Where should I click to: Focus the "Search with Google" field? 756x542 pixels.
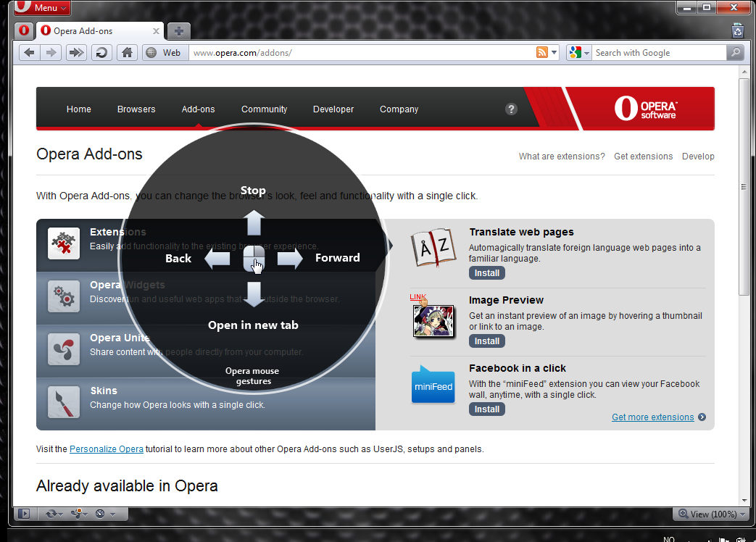[x=659, y=52]
